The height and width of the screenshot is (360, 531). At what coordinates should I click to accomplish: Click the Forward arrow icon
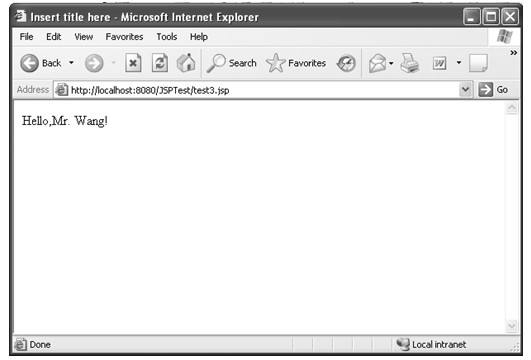[94, 63]
